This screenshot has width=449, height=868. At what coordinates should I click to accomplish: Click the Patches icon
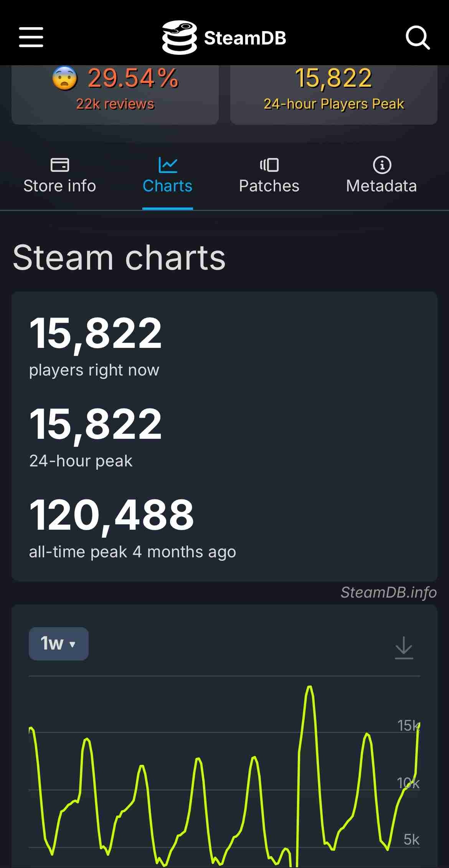(269, 165)
